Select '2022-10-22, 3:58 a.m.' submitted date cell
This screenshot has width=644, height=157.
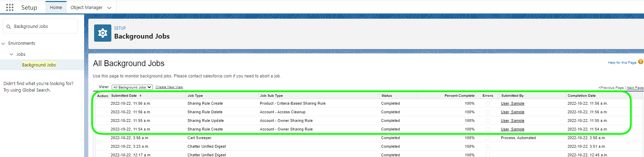coord(130,138)
